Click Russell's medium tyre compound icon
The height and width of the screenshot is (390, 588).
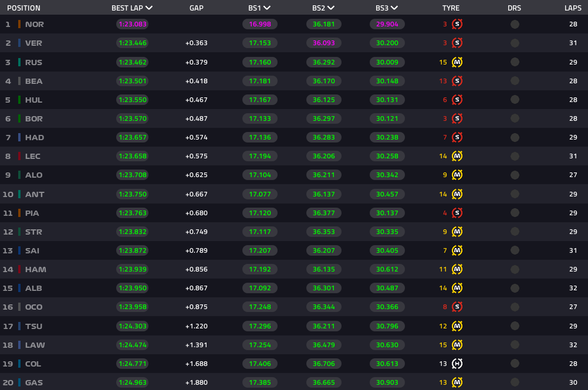click(x=458, y=62)
